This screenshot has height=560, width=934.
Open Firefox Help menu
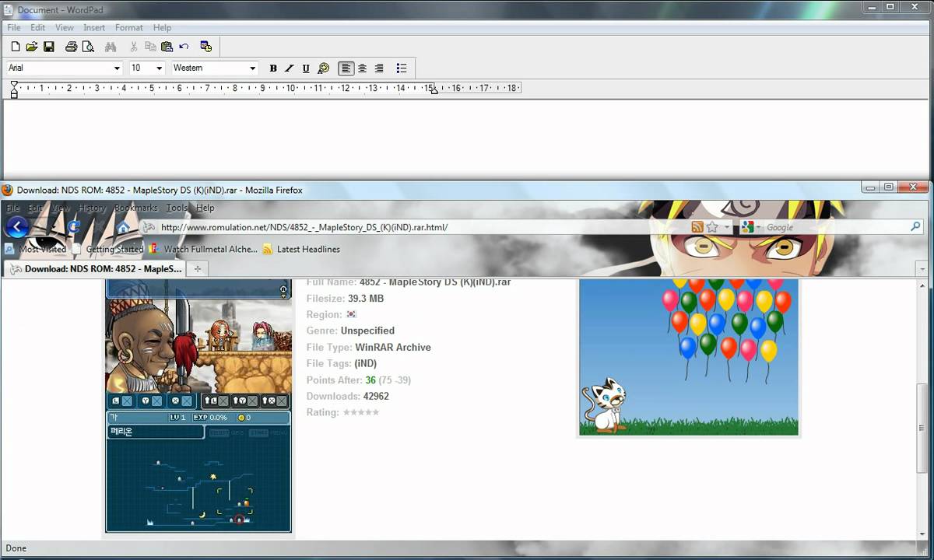click(205, 208)
